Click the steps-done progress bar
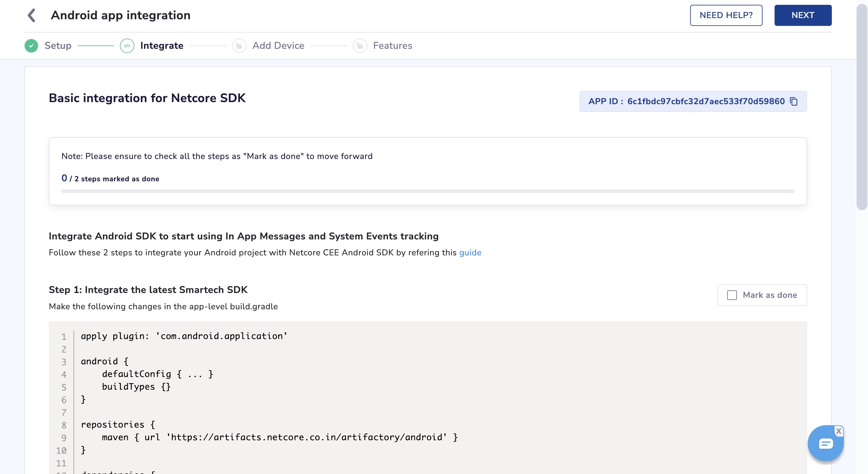 (427, 191)
